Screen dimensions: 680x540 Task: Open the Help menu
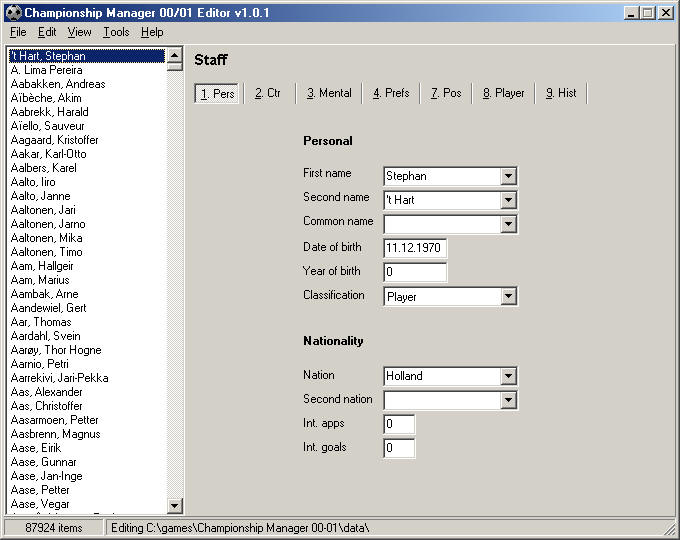coord(152,32)
